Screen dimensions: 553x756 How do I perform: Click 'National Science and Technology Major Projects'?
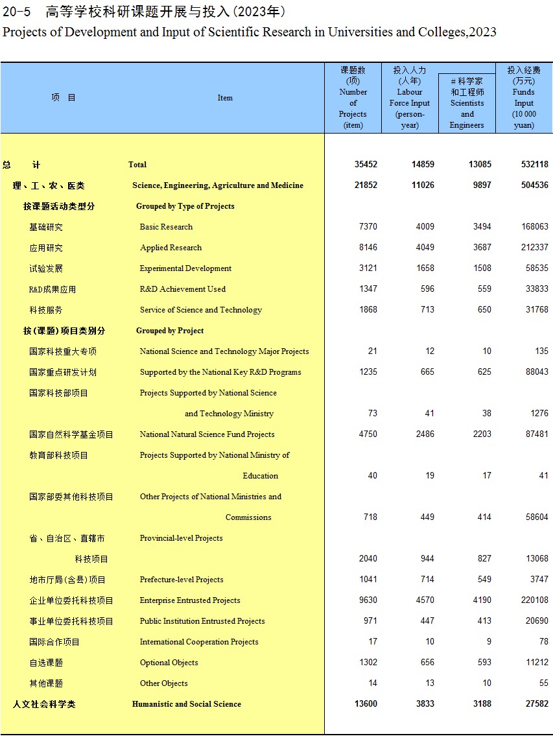click(224, 351)
